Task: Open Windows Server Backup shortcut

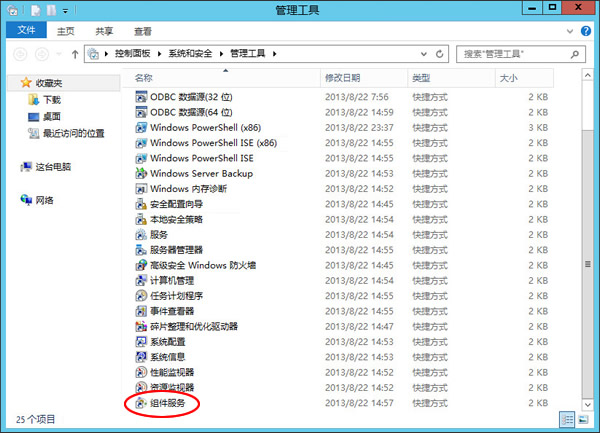Action: [201, 173]
